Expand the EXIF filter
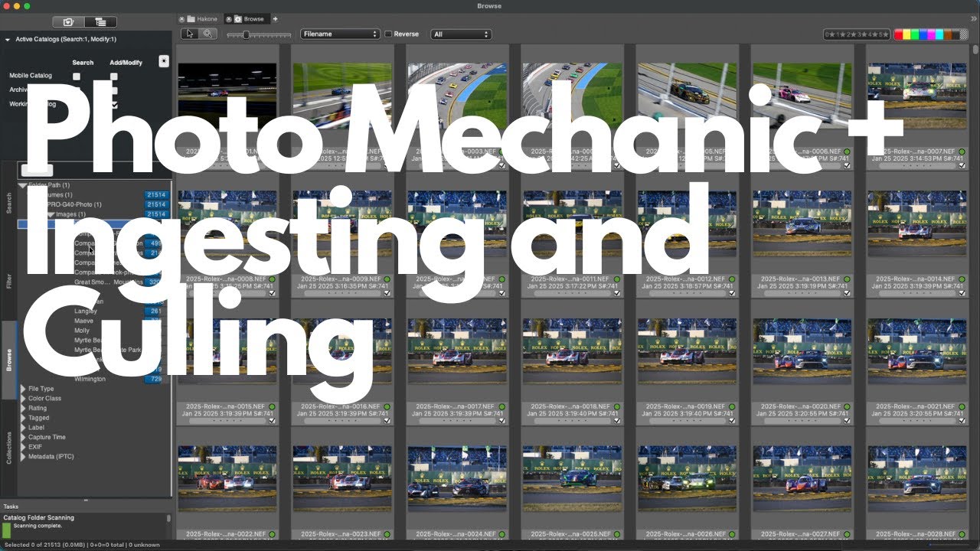Screen dimensions: 980x551 23,447
